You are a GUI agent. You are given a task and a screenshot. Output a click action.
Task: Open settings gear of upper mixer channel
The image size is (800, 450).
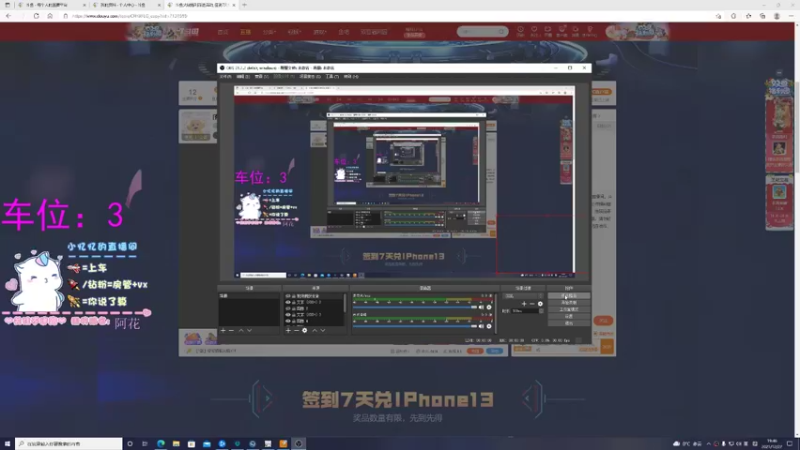(489, 307)
